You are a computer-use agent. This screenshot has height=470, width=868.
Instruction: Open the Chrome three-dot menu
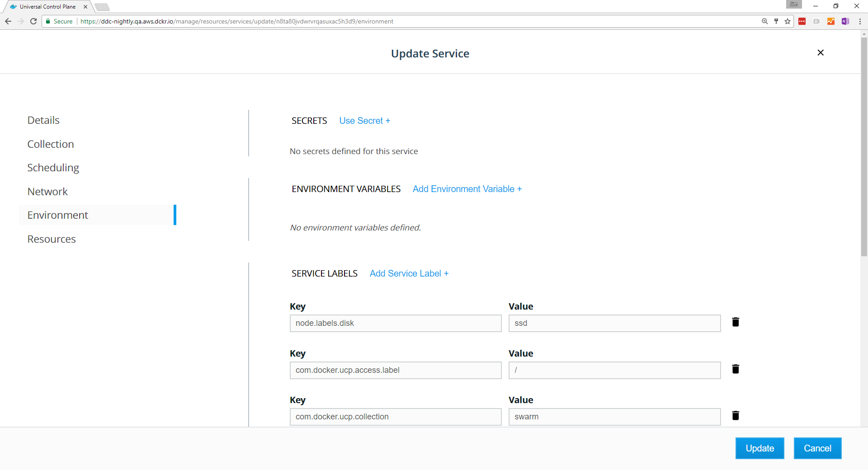(860, 21)
